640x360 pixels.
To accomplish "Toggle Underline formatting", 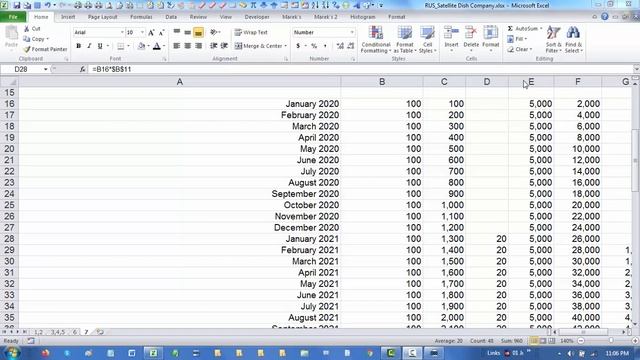I will [100, 46].
